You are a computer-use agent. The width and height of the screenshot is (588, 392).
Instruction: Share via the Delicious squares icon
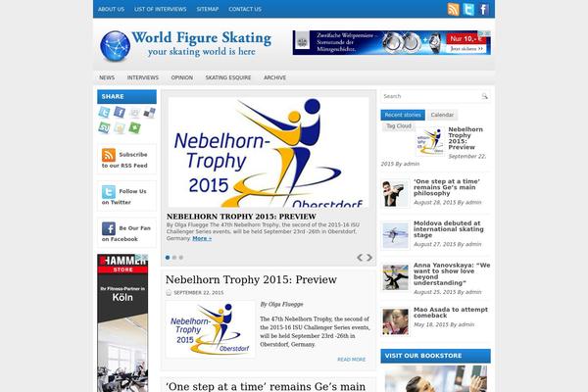click(x=149, y=113)
